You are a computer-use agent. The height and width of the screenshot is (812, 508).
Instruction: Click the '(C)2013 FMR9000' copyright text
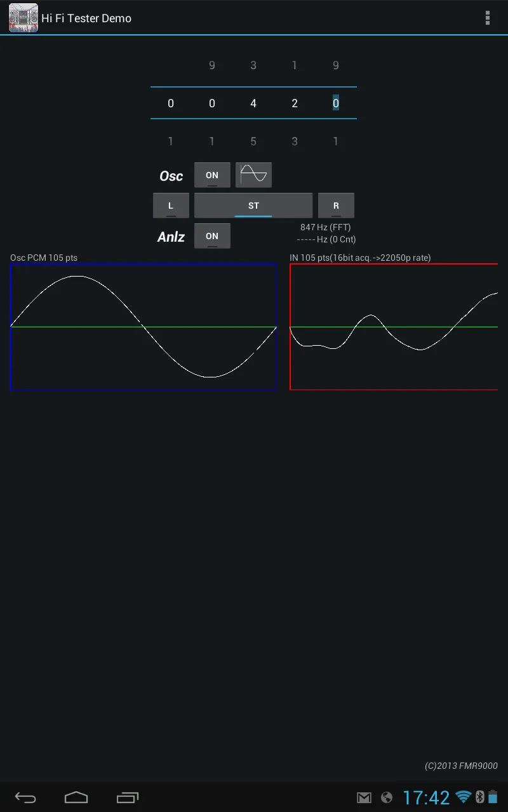(461, 766)
